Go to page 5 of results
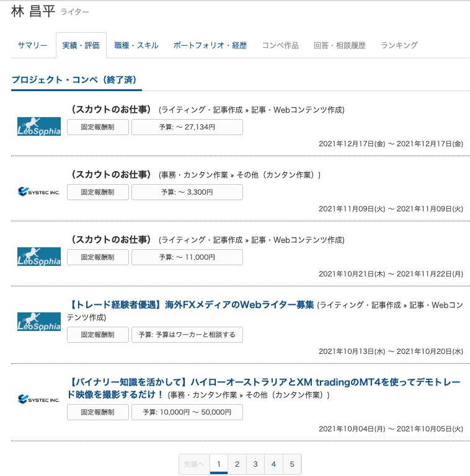 (292, 464)
